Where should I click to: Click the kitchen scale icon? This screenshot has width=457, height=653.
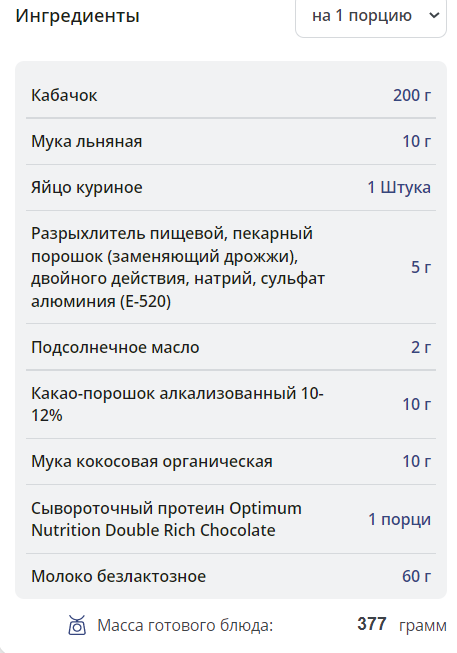(x=77, y=625)
